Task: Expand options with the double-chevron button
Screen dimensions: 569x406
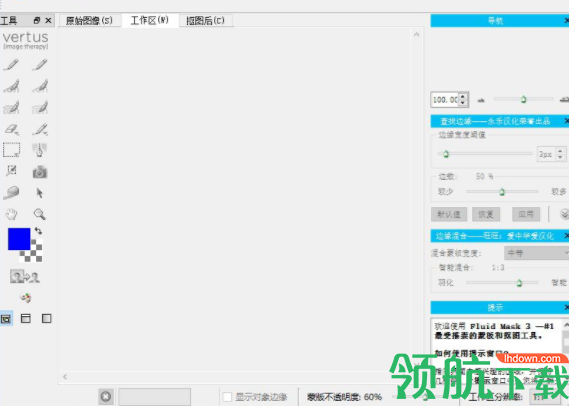Action: point(564,214)
